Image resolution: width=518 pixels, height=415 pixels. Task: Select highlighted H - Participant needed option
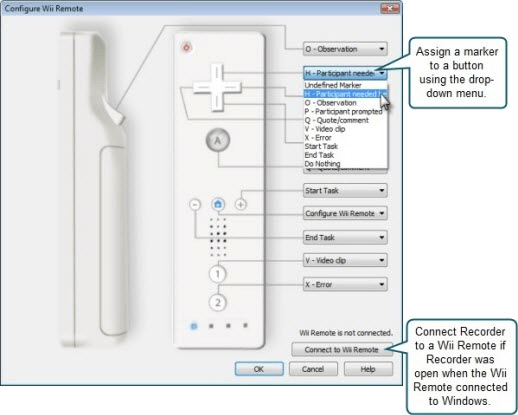pos(345,94)
